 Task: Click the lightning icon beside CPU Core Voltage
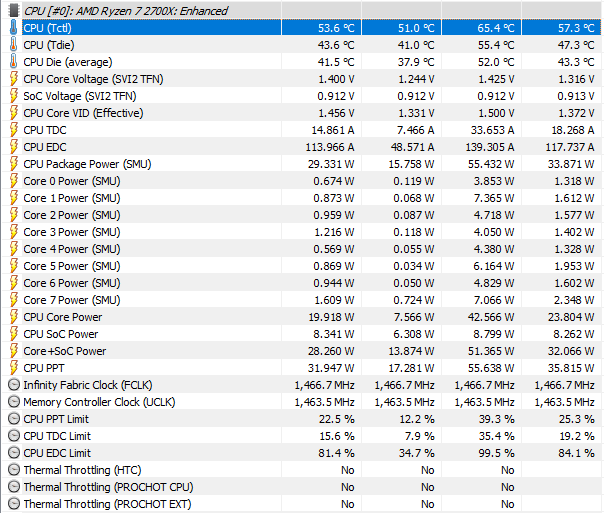[x=13, y=79]
